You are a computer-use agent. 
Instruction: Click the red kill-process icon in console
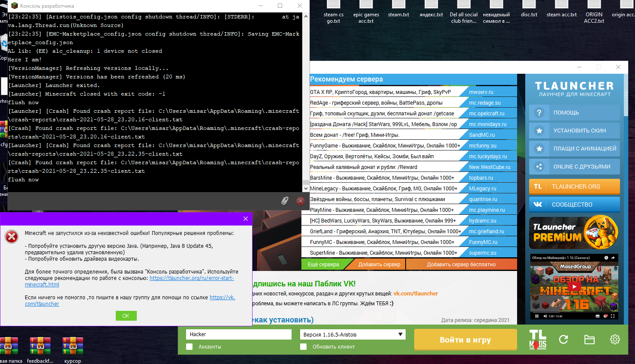[301, 201]
